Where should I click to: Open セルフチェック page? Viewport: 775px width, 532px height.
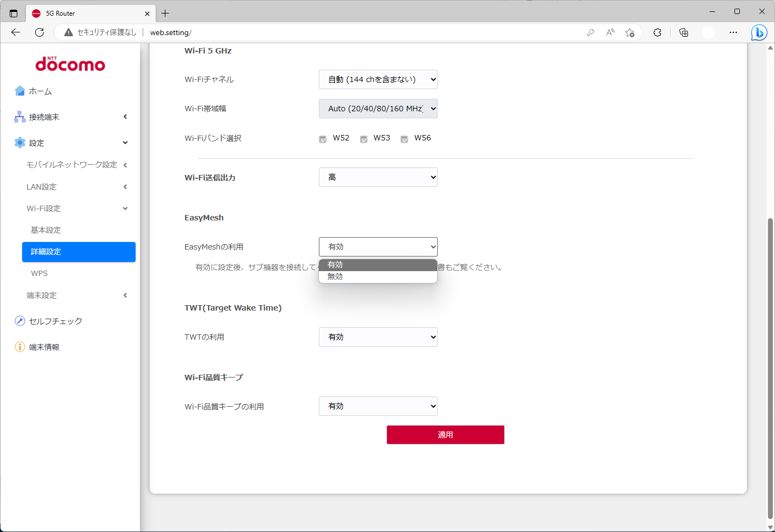[x=56, y=321]
